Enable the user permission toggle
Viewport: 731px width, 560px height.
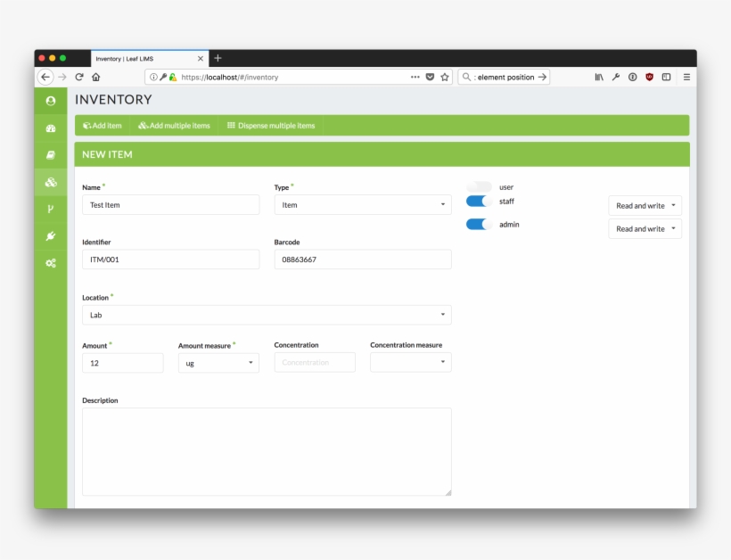(x=479, y=187)
